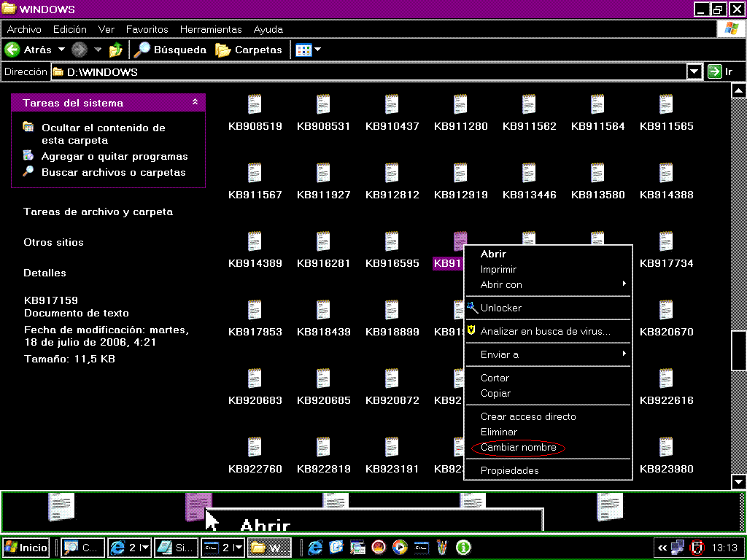747x560 pixels.
Task: Expand the Dirección address dropdown
Action: [694, 72]
